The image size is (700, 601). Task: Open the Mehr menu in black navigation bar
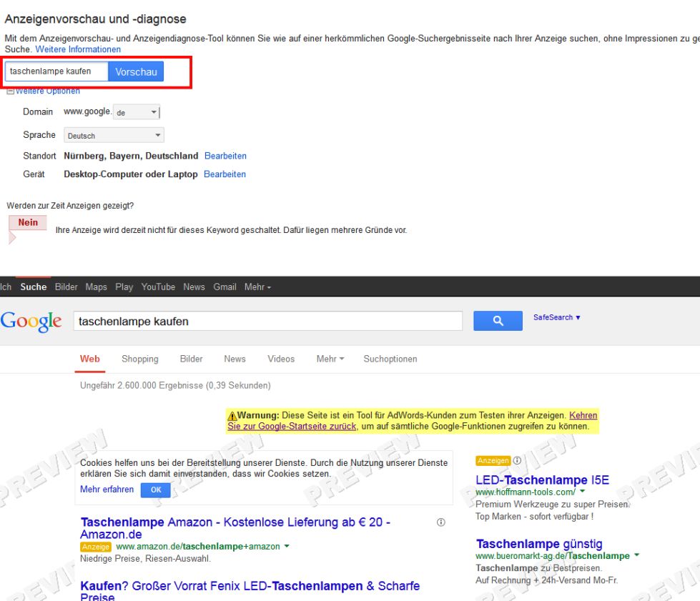[257, 287]
